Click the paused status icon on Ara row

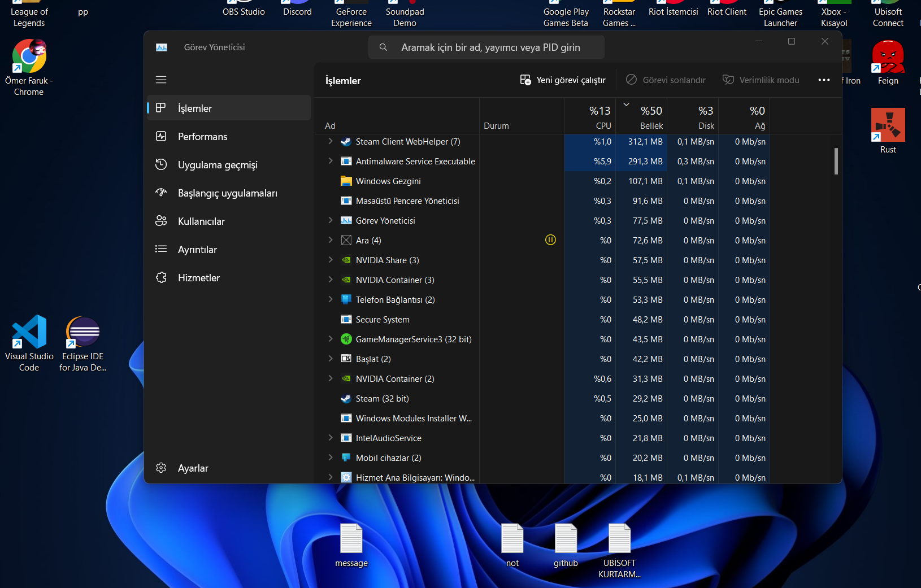[550, 240]
